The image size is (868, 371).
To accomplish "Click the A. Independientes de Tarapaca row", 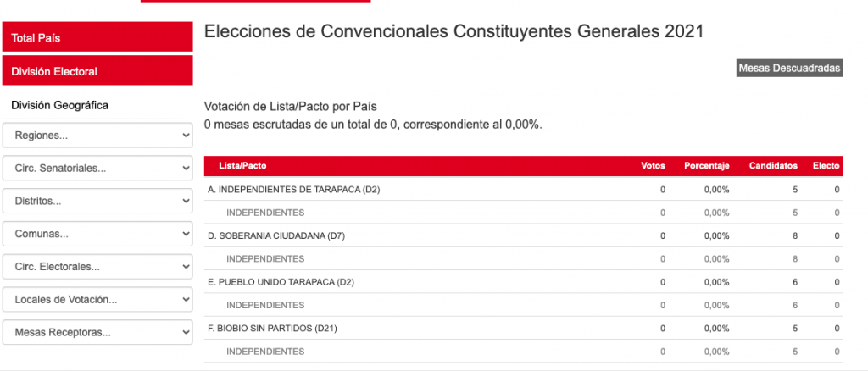I will [x=293, y=190].
